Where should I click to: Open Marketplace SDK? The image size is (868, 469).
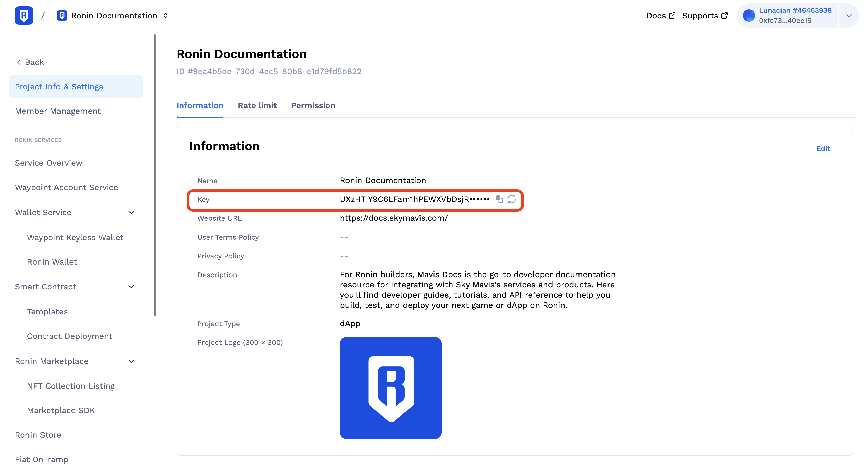pos(61,410)
